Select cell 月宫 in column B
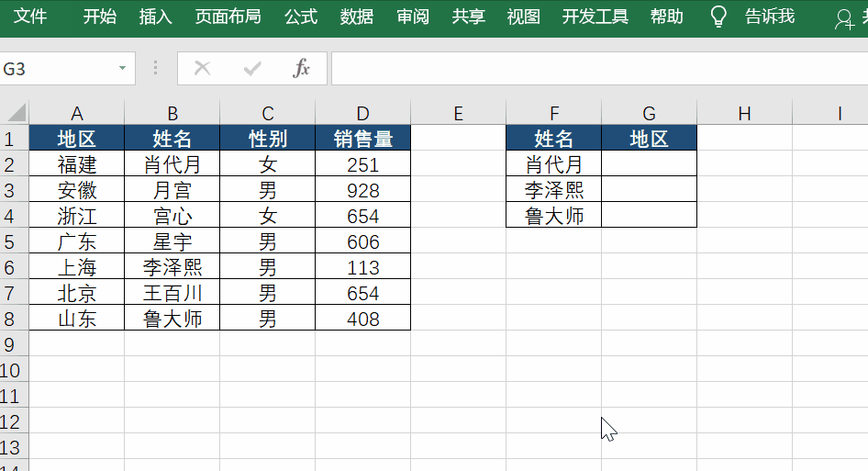The width and height of the screenshot is (868, 471). pyautogui.click(x=172, y=190)
